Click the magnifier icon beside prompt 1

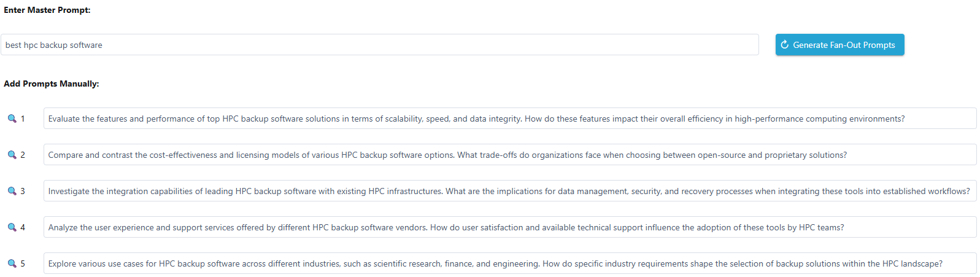(12, 119)
